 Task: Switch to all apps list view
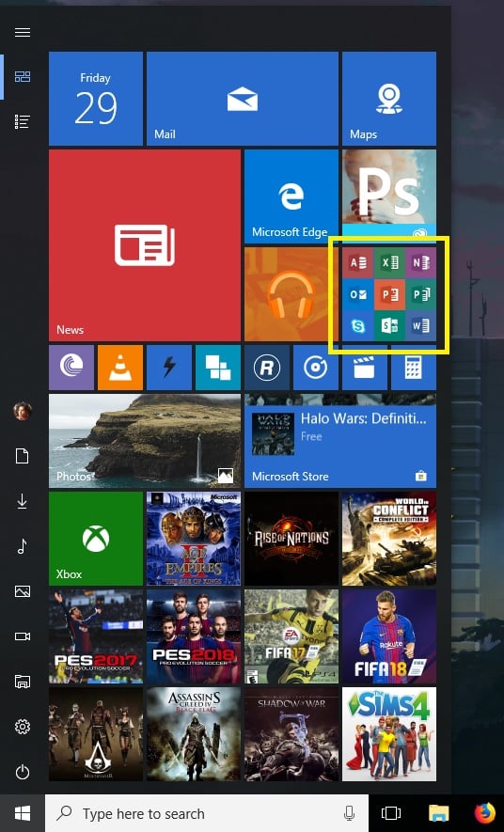[23, 122]
